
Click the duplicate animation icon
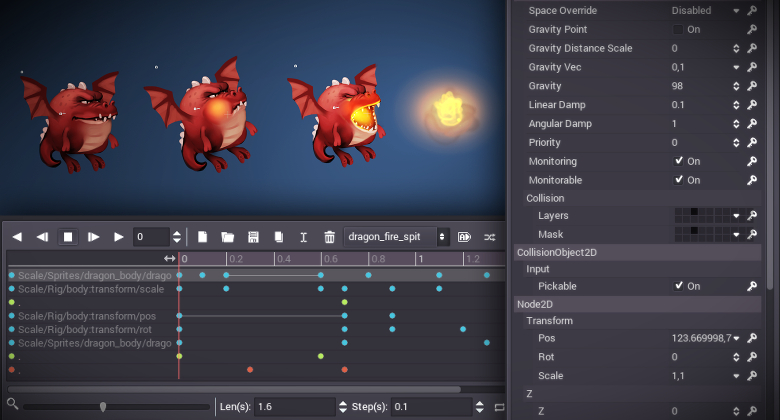(x=279, y=237)
